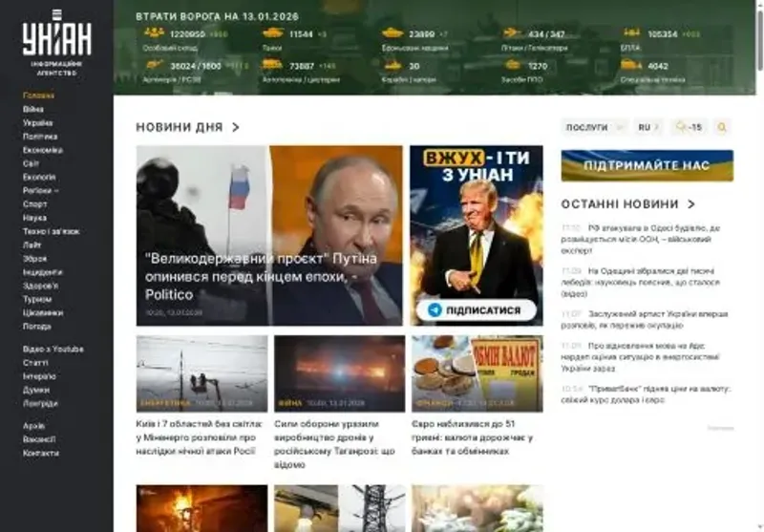Click the UAV (БПЛА) losses icon
The image size is (764, 532).
click(631, 33)
